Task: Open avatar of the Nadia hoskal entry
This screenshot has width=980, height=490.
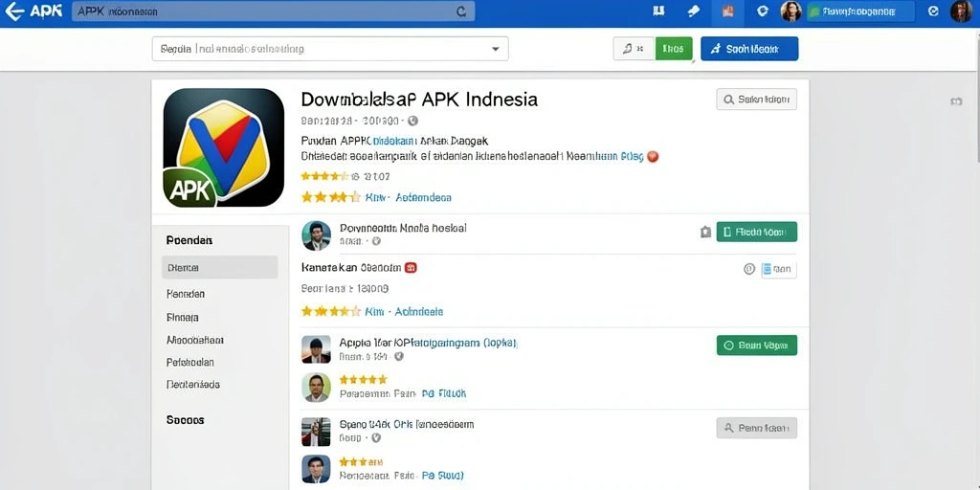Action: [x=316, y=235]
